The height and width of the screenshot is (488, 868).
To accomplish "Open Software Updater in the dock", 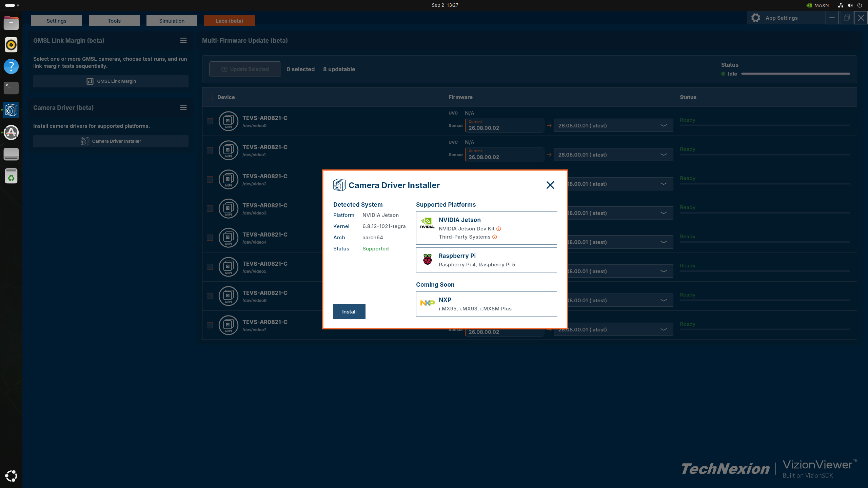I will (x=11, y=132).
